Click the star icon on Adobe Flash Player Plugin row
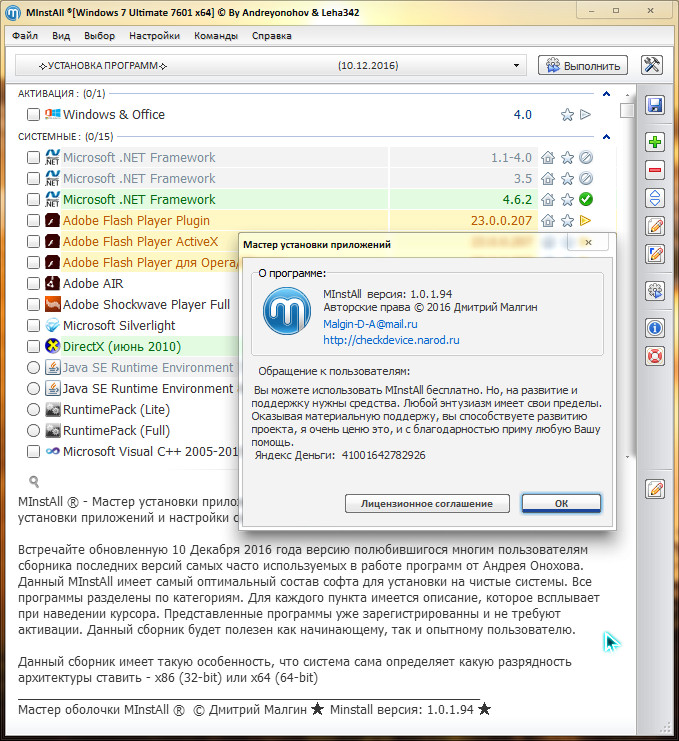The width and height of the screenshot is (679, 741). [x=567, y=220]
